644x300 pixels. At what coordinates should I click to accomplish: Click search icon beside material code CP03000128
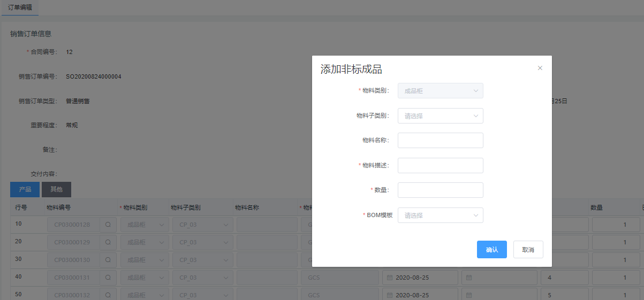(x=108, y=225)
